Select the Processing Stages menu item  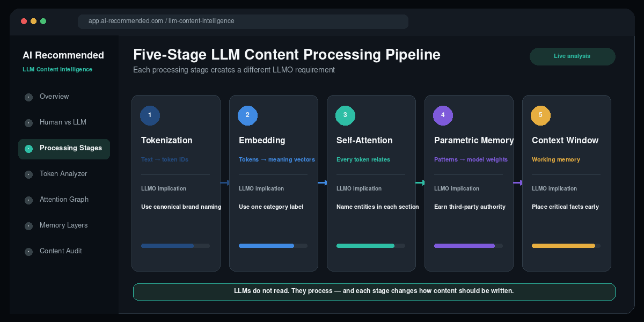point(64,149)
